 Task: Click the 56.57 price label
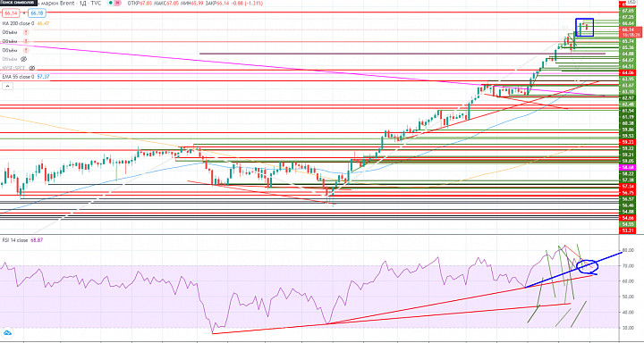click(627, 199)
